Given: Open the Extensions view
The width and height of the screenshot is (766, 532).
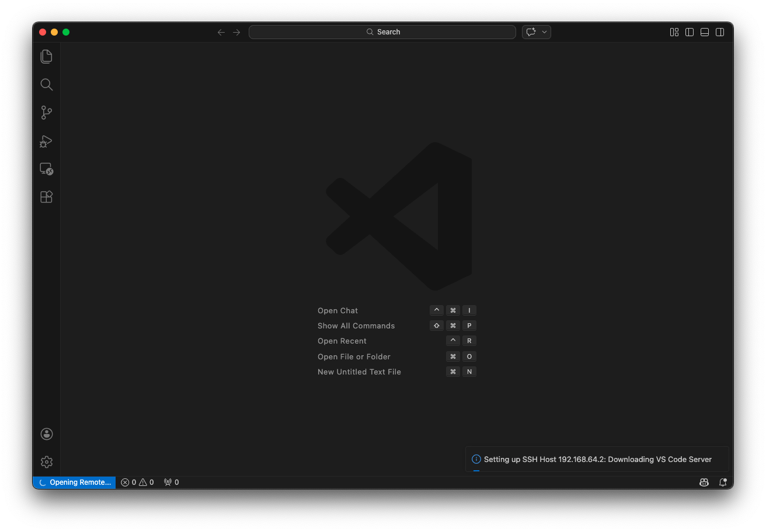Looking at the screenshot, I should coord(47,197).
